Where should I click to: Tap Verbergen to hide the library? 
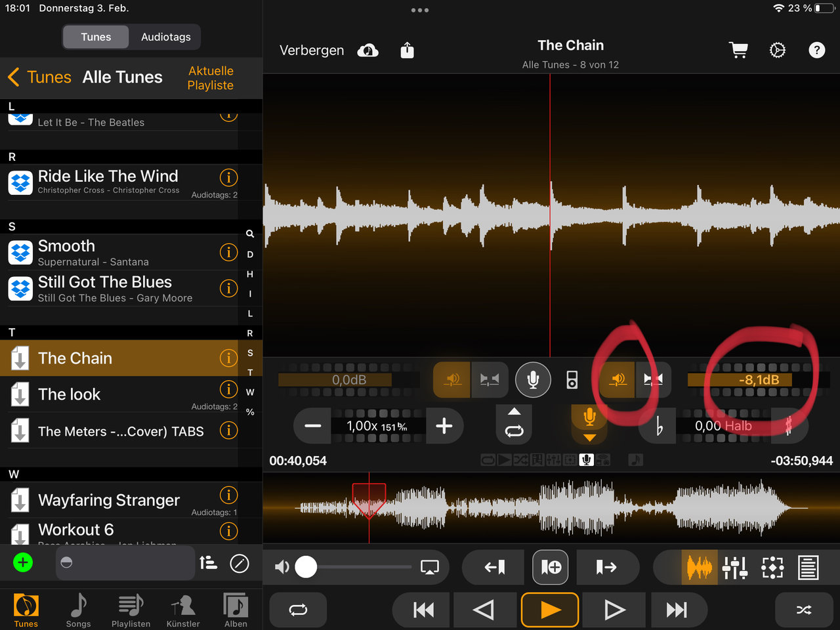312,51
